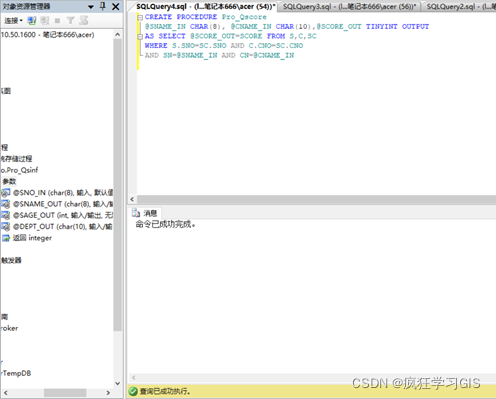Click the OUTPUT keyword in the code
This screenshot has height=399, width=496.
[x=415, y=27]
